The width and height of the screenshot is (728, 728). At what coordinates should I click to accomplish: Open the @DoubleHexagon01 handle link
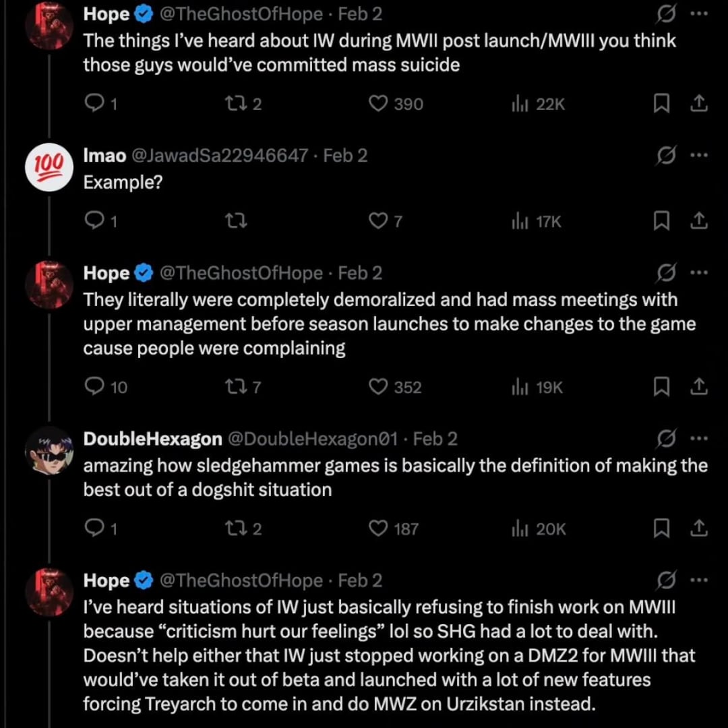pos(313,439)
